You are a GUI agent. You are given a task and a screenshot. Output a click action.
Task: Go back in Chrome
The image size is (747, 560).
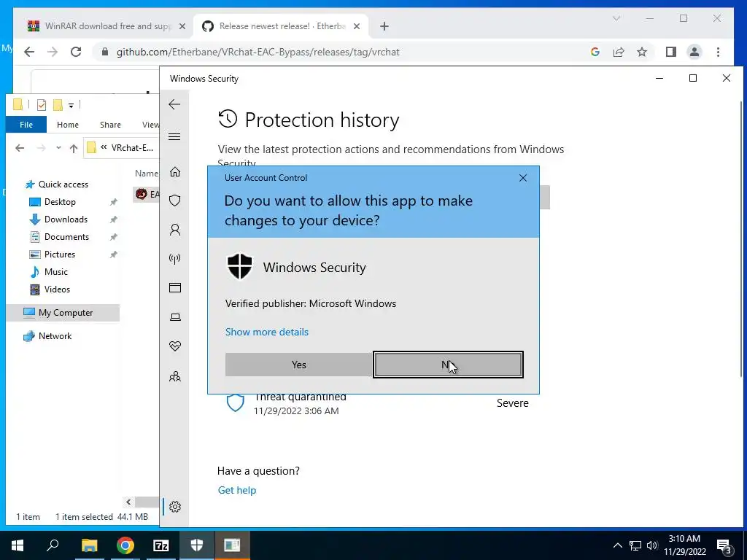click(29, 52)
